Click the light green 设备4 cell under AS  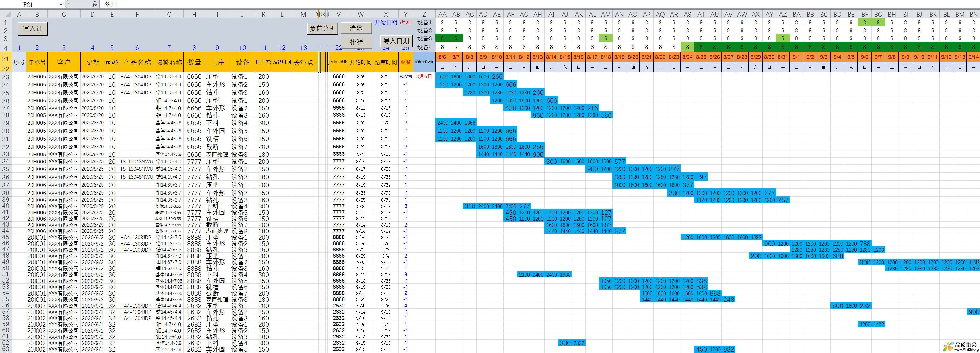pos(687,47)
